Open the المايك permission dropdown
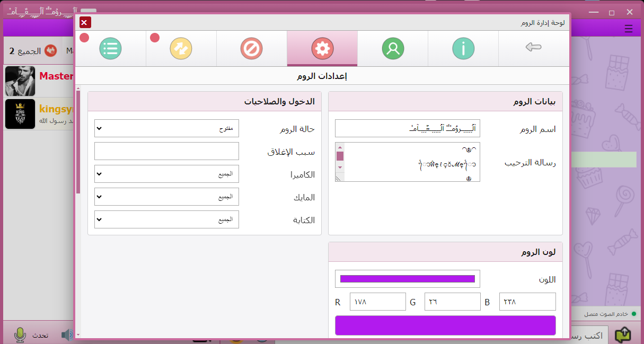Screen dimensions: 644x344 (166, 197)
